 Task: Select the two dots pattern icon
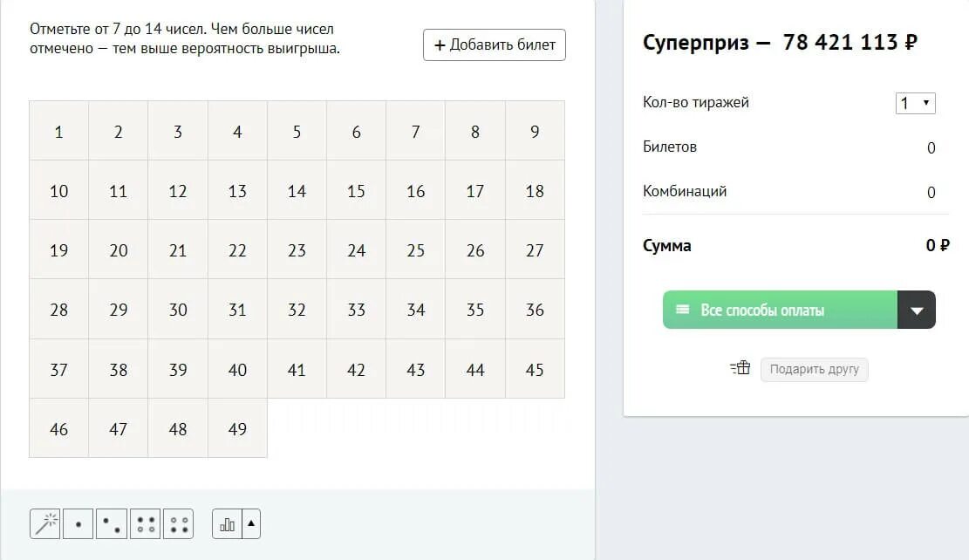pyautogui.click(x=112, y=524)
